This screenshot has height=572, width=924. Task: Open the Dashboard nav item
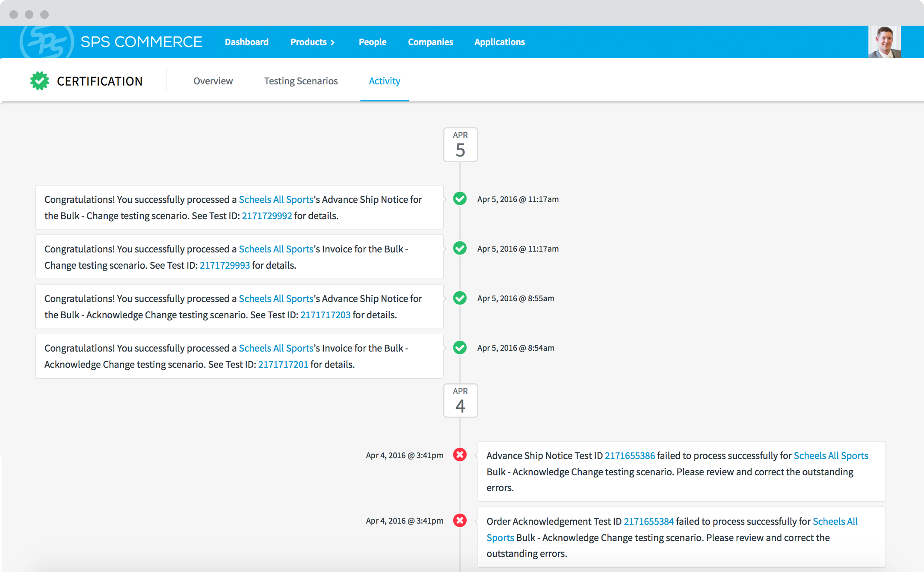pos(247,42)
